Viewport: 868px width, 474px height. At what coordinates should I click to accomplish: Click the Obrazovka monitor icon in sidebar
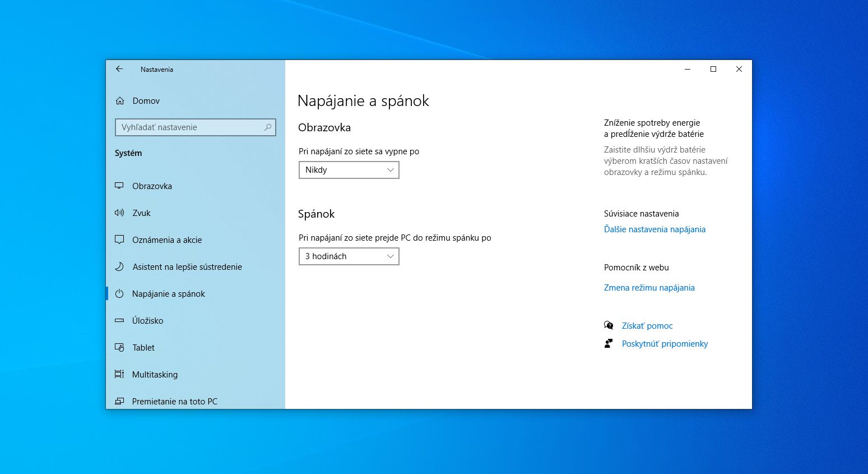[119, 186]
